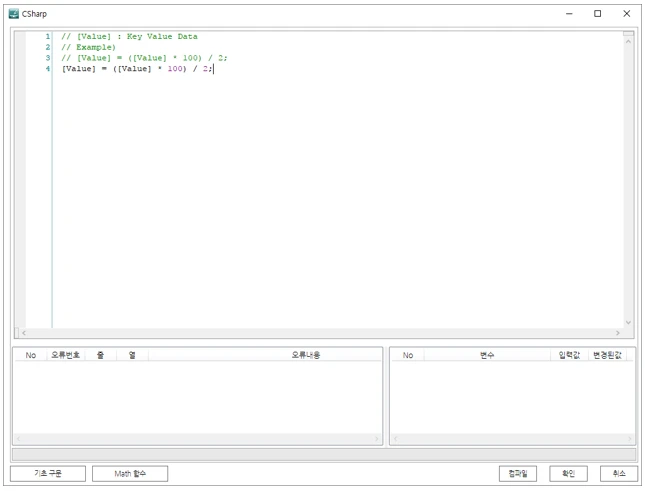645x491 pixels.
Task: Open the Math 함수 functions button
Action: pos(130,473)
